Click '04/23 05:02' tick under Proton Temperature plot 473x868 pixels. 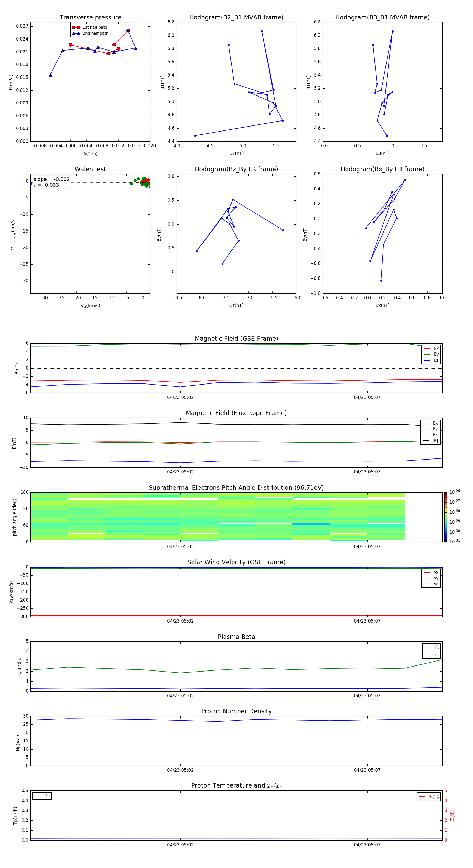[180, 845]
